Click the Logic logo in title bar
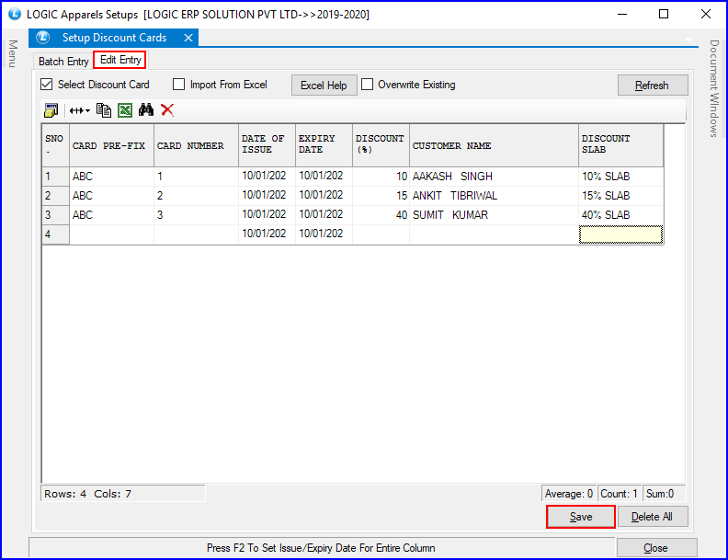728x560 pixels. (15, 14)
